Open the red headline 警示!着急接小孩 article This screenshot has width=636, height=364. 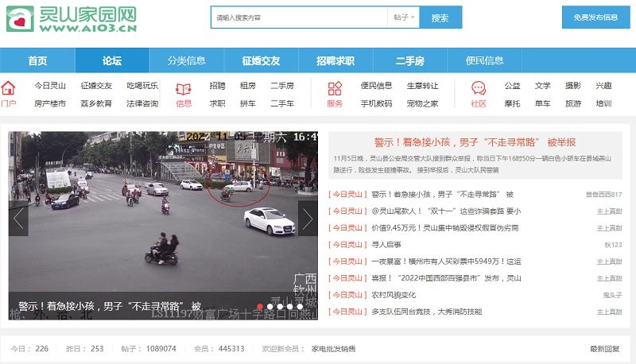475,142
